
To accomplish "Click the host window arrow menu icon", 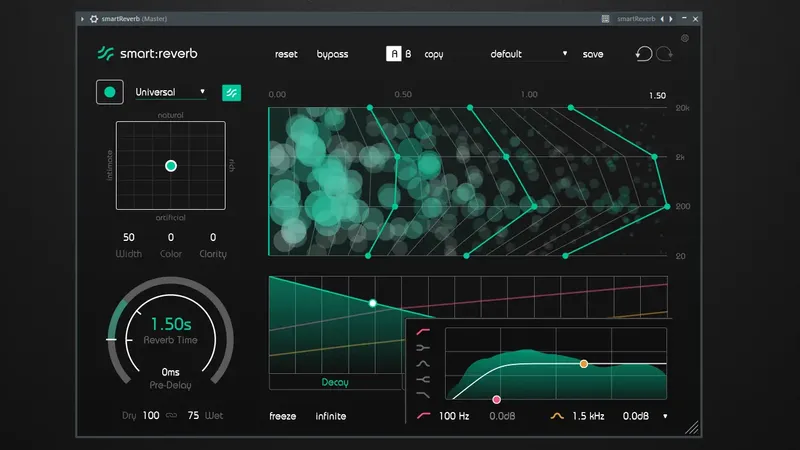I will (82, 19).
